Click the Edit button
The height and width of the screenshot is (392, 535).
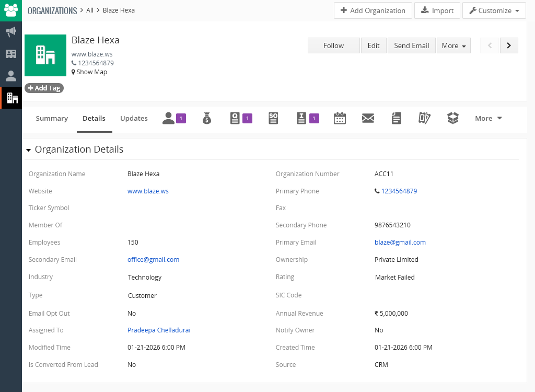373,45
